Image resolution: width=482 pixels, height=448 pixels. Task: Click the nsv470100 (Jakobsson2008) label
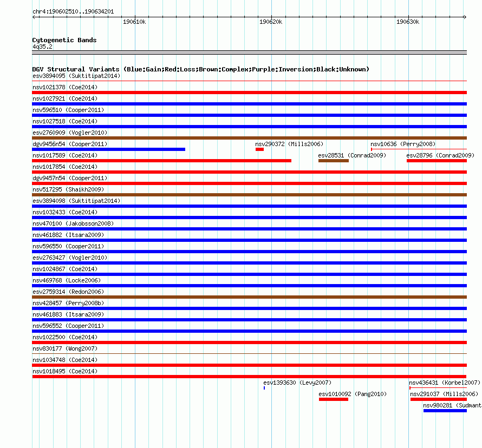click(73, 223)
